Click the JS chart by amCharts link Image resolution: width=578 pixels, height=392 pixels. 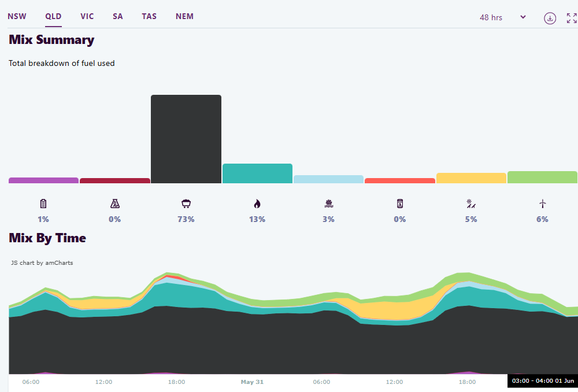(42, 262)
